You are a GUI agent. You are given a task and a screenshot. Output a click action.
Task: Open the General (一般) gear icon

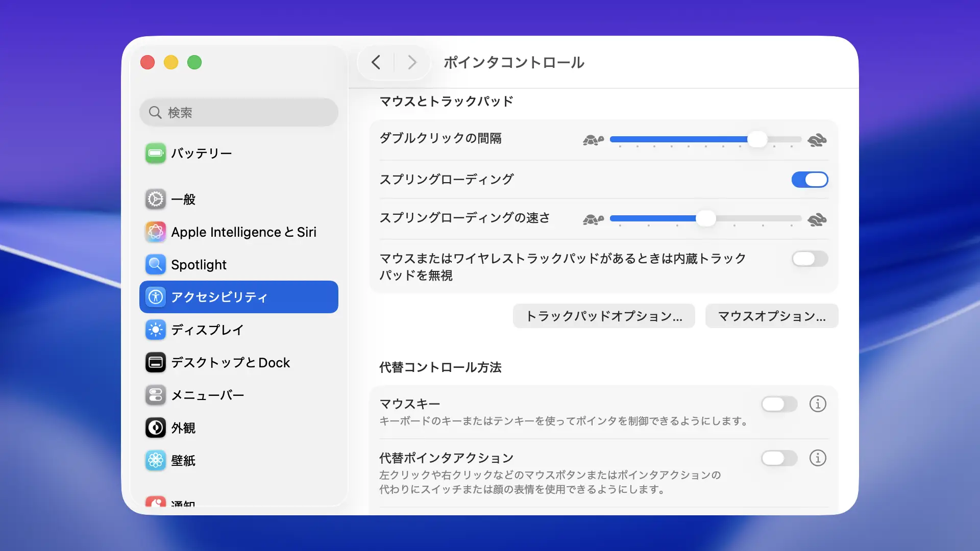pyautogui.click(x=155, y=199)
